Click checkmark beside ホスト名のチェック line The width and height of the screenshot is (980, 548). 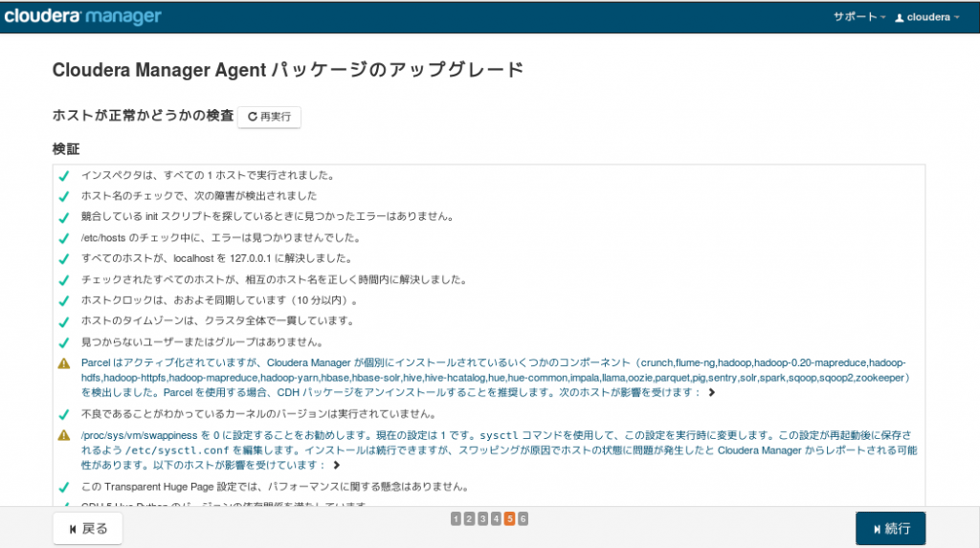(x=64, y=196)
